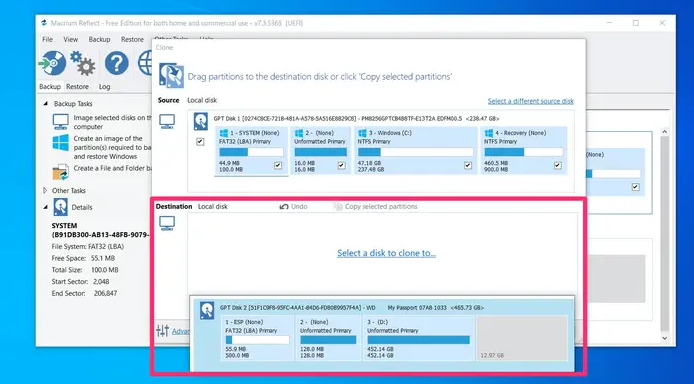Viewport: 694px width, 384px height.
Task: Expand the Other Tasks tree section
Action: tap(45, 191)
